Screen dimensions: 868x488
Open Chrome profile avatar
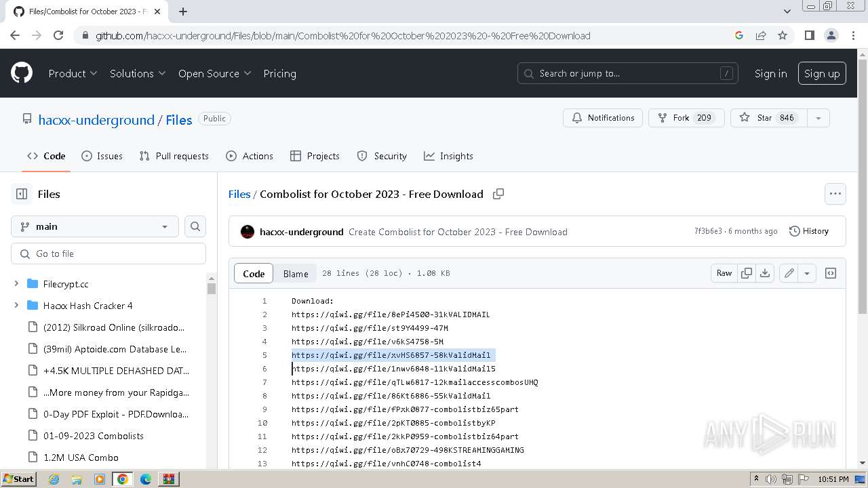point(831,35)
